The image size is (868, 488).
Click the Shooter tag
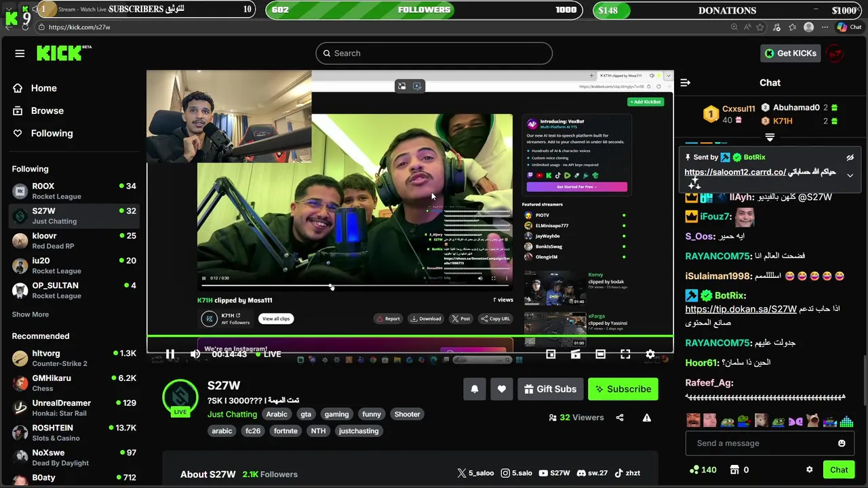(408, 414)
